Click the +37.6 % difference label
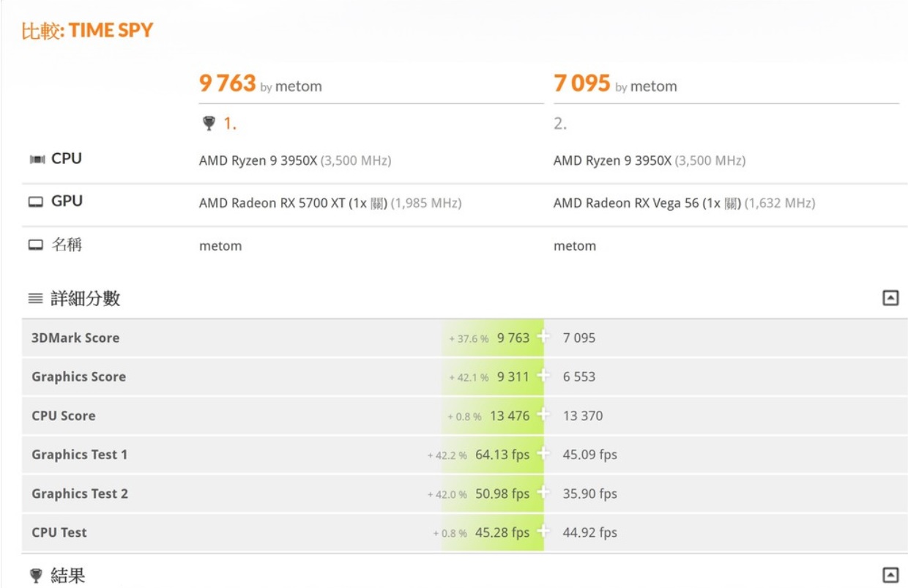The width and height of the screenshot is (908, 588). coord(469,338)
